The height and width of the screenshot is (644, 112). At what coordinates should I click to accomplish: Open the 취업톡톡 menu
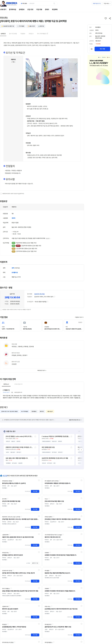pos(55,9)
